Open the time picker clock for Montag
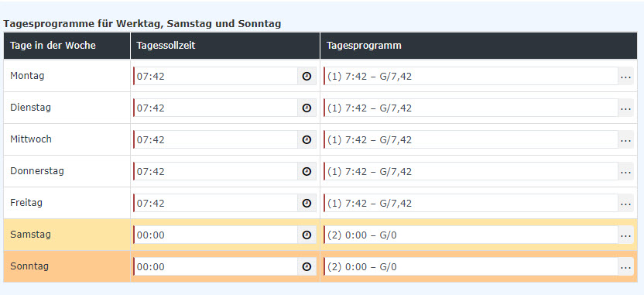The width and height of the screenshot is (644, 295). tap(307, 76)
